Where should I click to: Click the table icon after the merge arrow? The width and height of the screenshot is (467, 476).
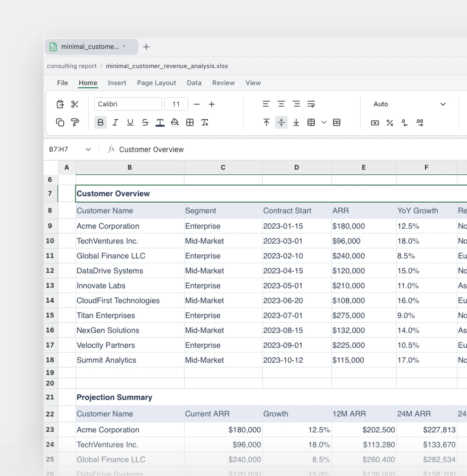point(337,122)
